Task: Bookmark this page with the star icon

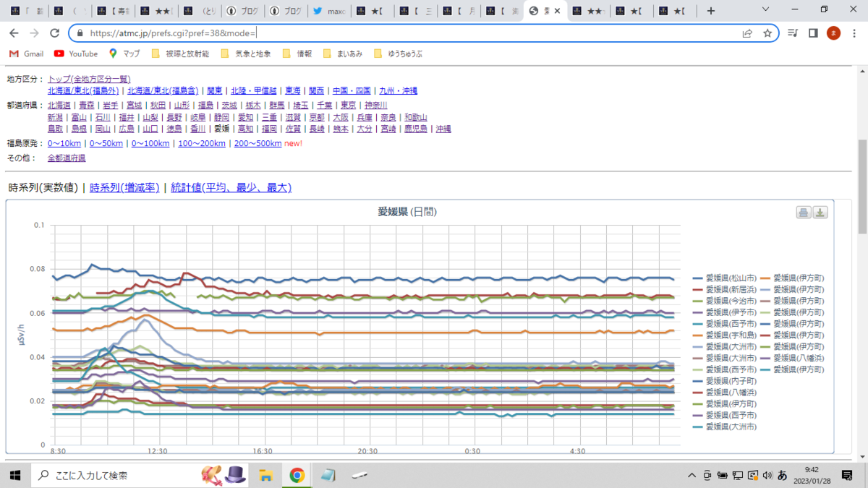Action: click(767, 33)
